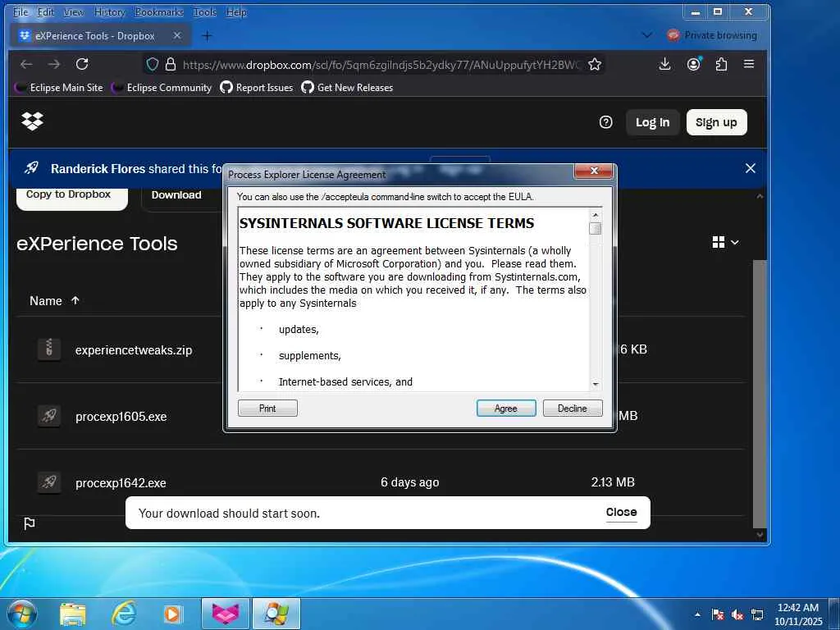Open Eclipse Community bookmark
This screenshot has height=630, width=840.
[x=162, y=87]
